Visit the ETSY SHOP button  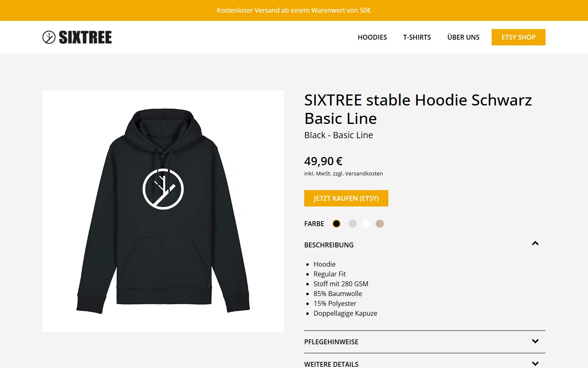pos(519,37)
